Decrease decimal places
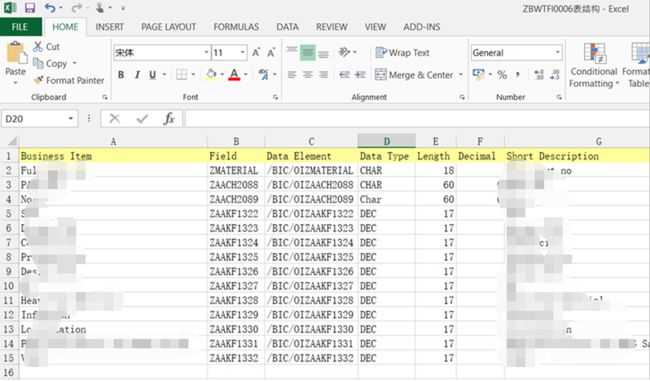650x382 pixels. (x=555, y=75)
